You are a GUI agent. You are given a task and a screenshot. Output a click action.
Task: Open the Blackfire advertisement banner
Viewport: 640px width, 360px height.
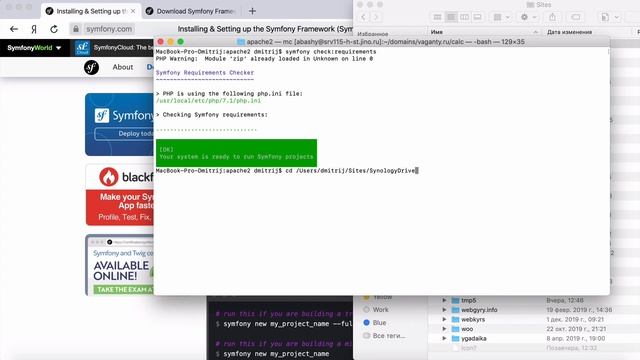[x=120, y=195]
